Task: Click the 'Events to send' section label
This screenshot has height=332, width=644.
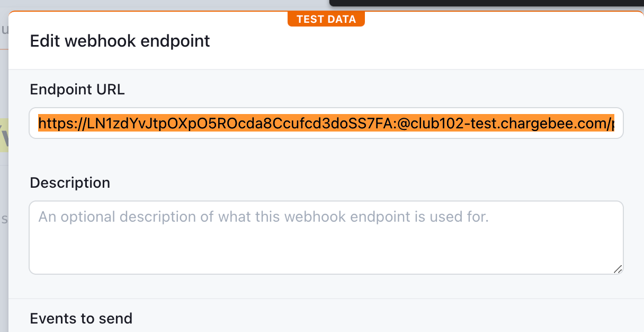Action: click(x=81, y=318)
